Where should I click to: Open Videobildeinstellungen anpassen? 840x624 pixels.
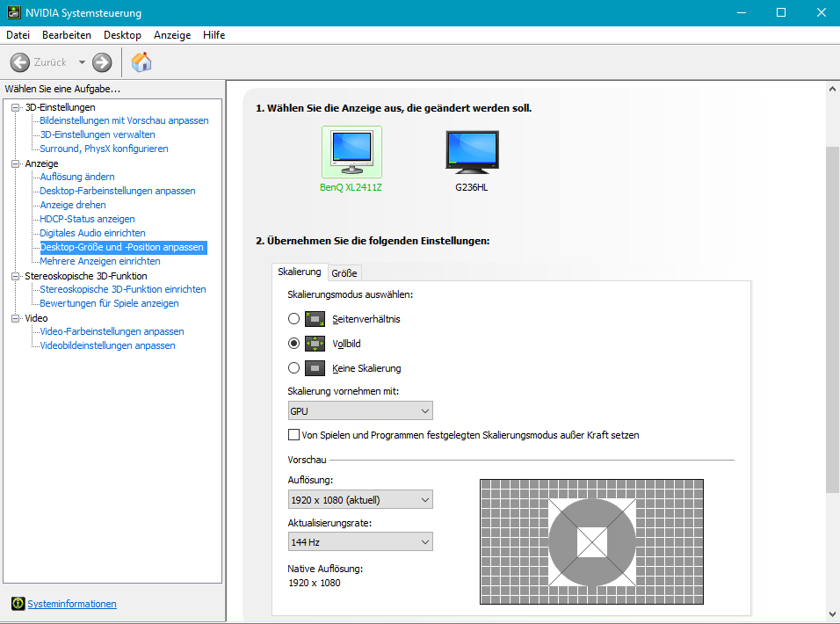point(108,345)
